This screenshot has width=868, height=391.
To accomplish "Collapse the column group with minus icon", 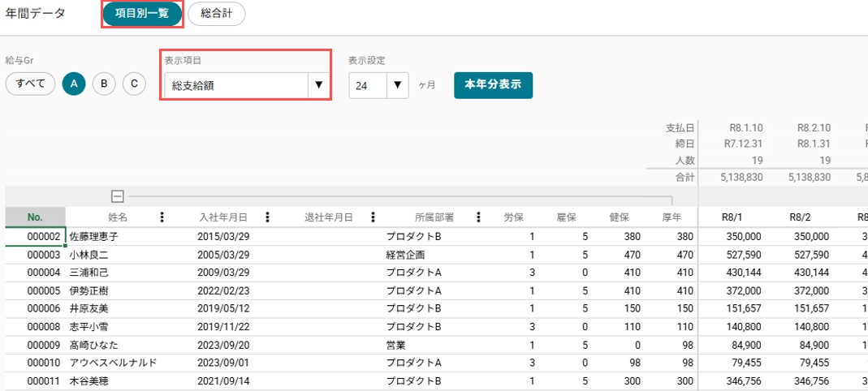I will pyautogui.click(x=118, y=195).
